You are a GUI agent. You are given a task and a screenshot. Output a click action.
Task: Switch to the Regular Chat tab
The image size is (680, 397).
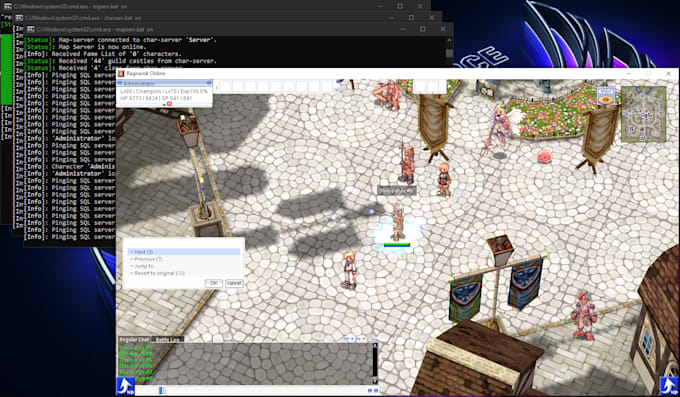134,339
